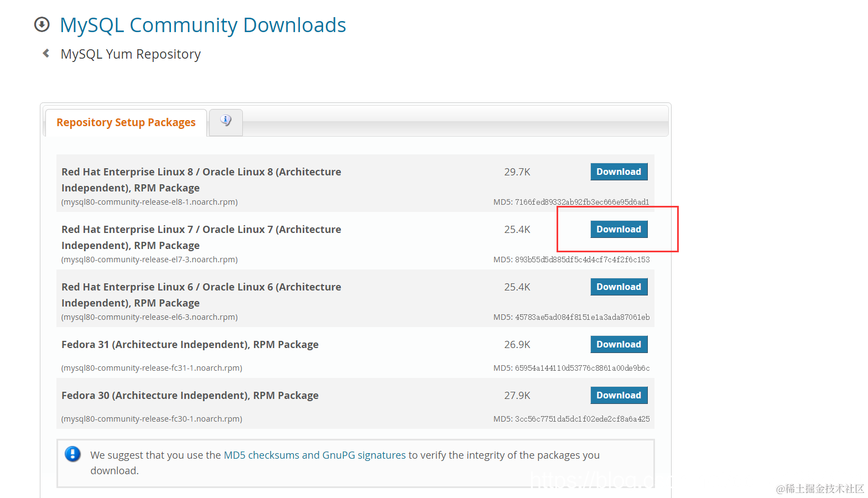Screen dimensions: 868x498
Task: Download the Red Hat Enterprise Linux 7 package
Action: [618, 229]
